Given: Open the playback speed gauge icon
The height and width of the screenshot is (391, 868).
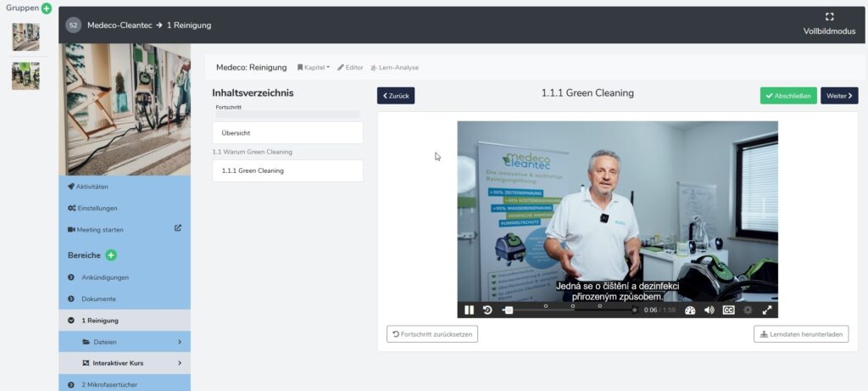Looking at the screenshot, I should tap(690, 310).
